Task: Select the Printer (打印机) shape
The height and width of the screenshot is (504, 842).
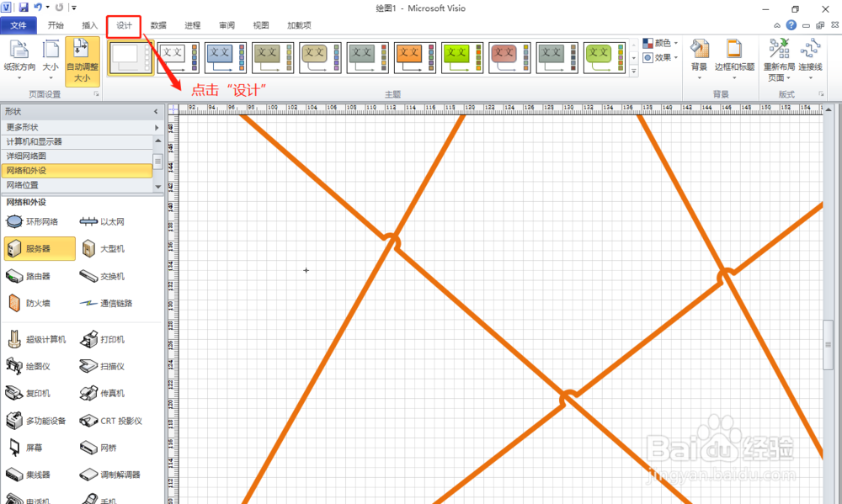Action: pyautogui.click(x=103, y=339)
